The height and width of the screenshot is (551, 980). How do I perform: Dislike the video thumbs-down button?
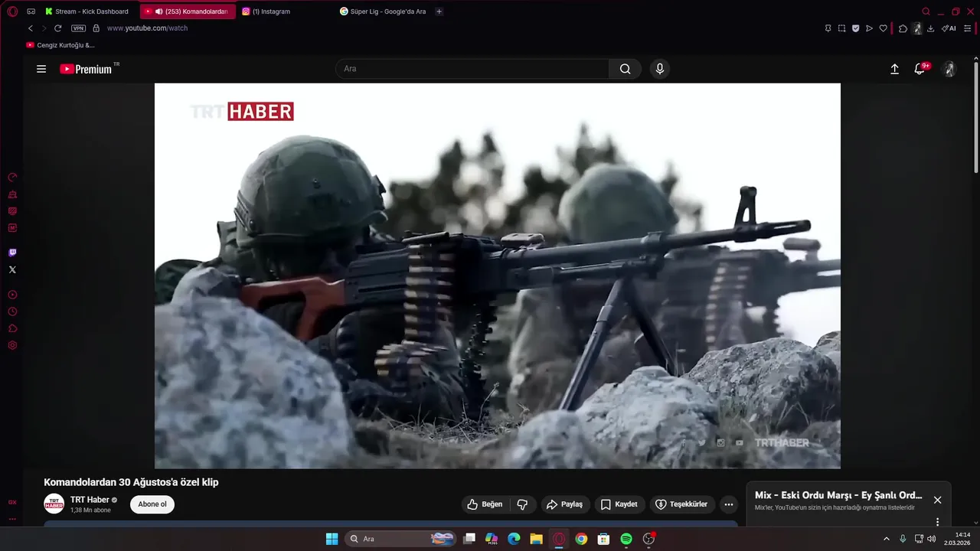click(523, 504)
